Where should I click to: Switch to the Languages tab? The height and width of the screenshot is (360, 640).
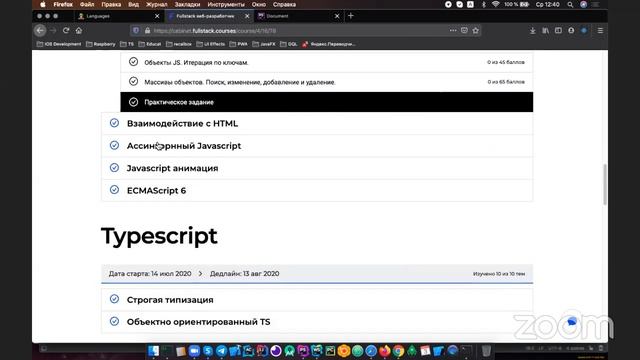118,16
